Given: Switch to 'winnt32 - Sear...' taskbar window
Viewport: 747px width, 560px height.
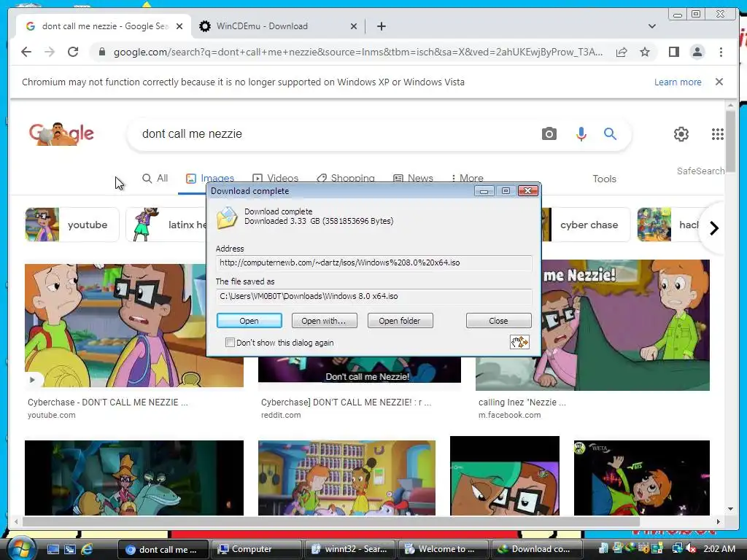Looking at the screenshot, I should tap(349, 549).
